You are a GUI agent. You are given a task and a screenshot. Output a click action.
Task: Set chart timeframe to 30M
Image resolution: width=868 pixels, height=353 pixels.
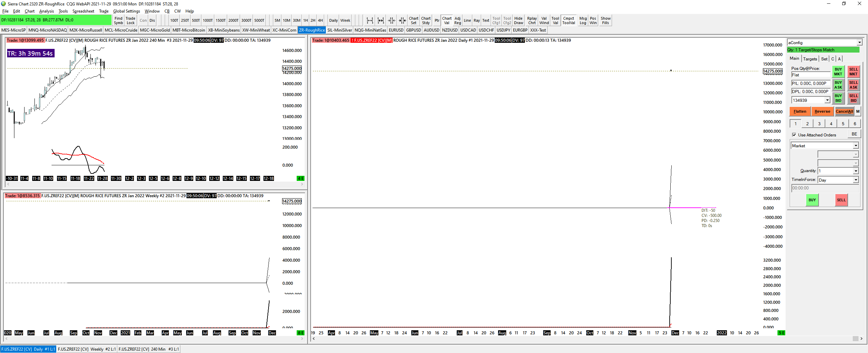pyautogui.click(x=297, y=21)
